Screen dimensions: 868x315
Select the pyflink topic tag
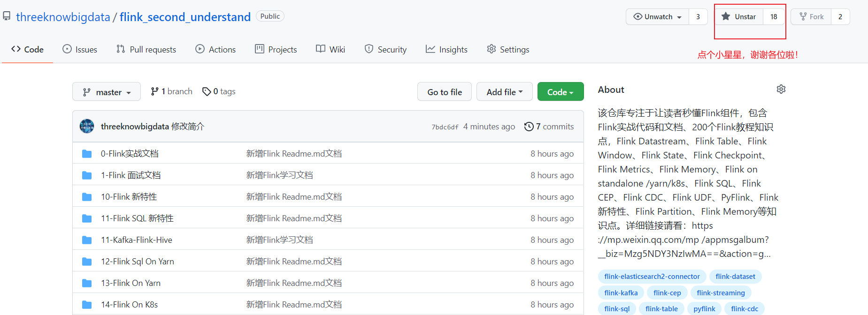[x=704, y=308]
